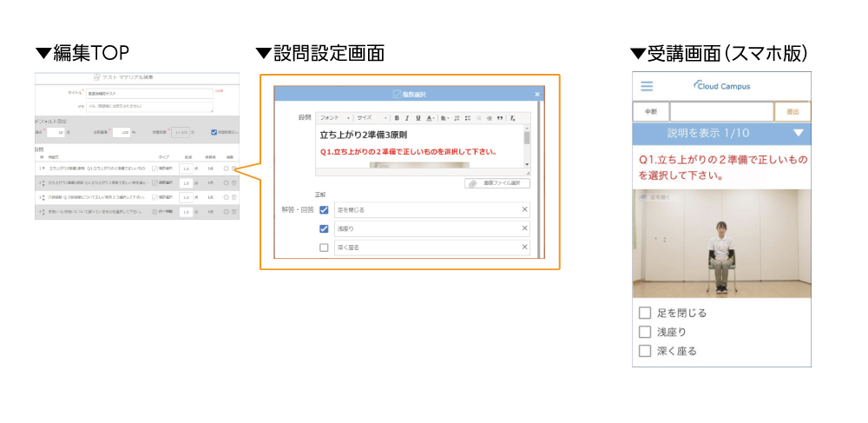Delete question row 2 with trash icon
Screen dimensions: 868x423
coord(233,182)
